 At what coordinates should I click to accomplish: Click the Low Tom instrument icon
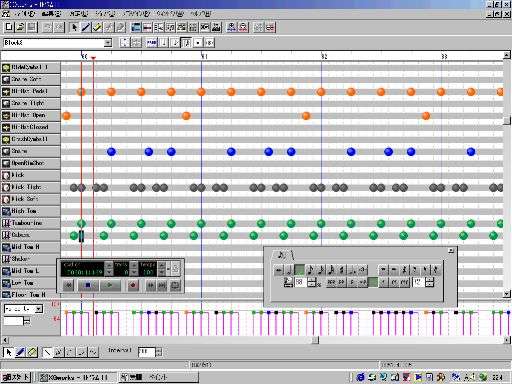(6, 283)
